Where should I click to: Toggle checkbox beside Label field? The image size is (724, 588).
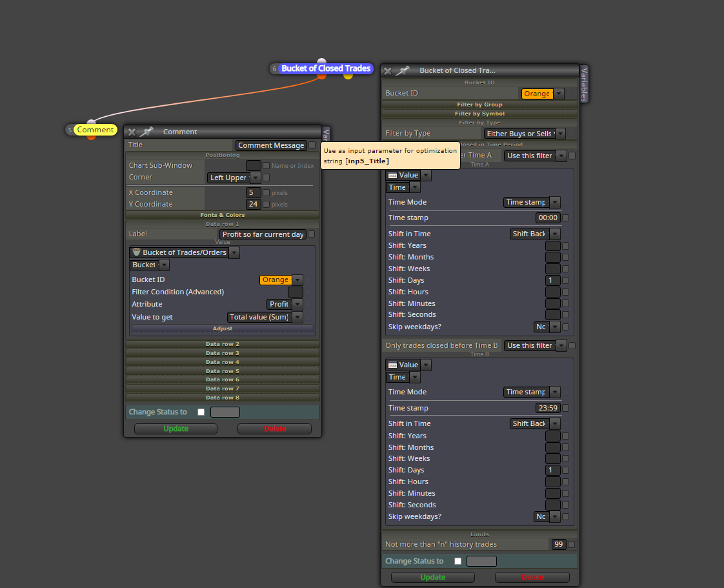click(312, 234)
